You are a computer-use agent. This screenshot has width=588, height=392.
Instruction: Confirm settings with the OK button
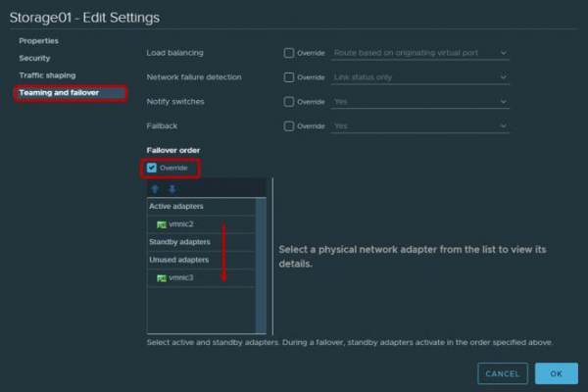click(556, 373)
